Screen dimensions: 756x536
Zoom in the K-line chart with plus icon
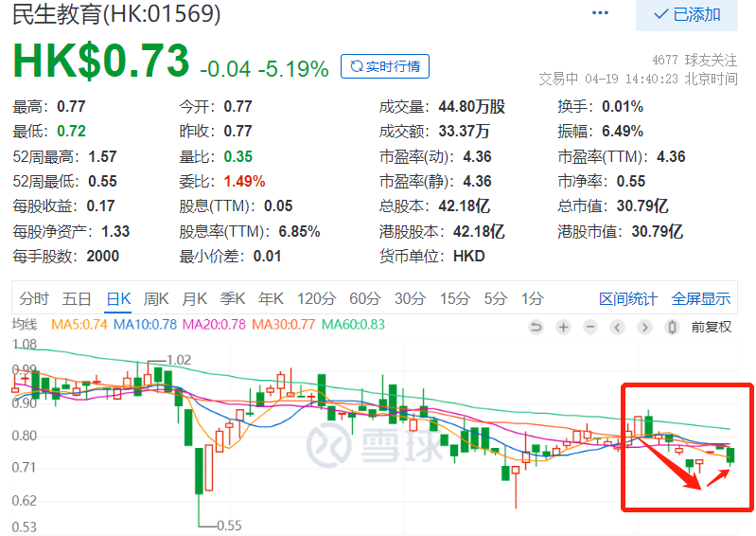pos(563,328)
